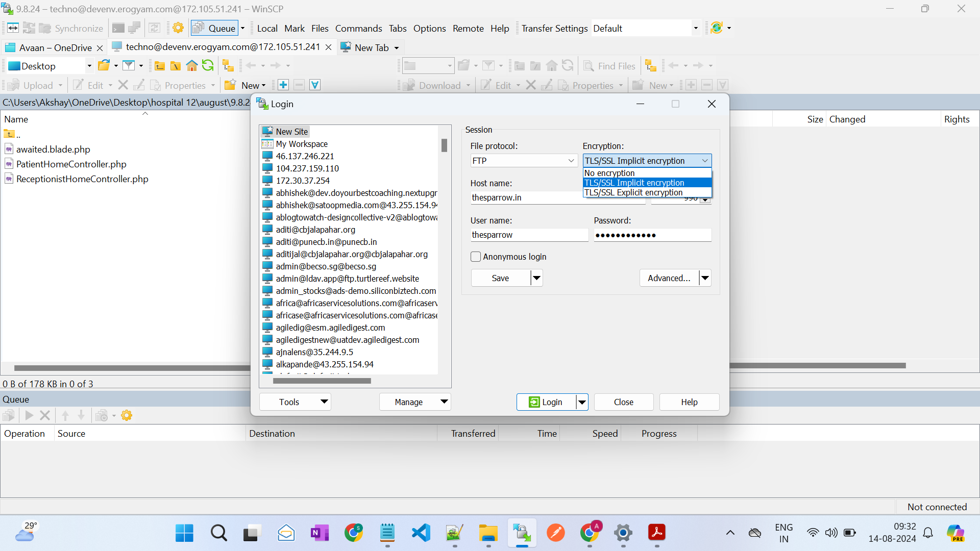Click the Queue toolbar button
This screenshot has height=551, width=980.
tap(215, 28)
